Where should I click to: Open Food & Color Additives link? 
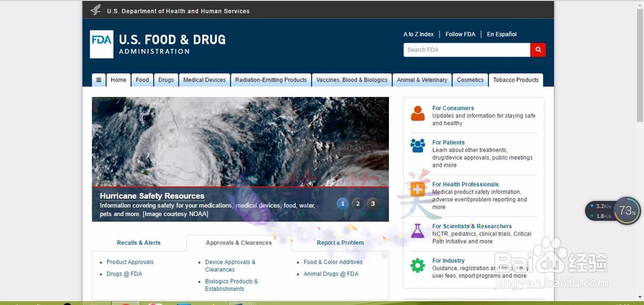333,262
